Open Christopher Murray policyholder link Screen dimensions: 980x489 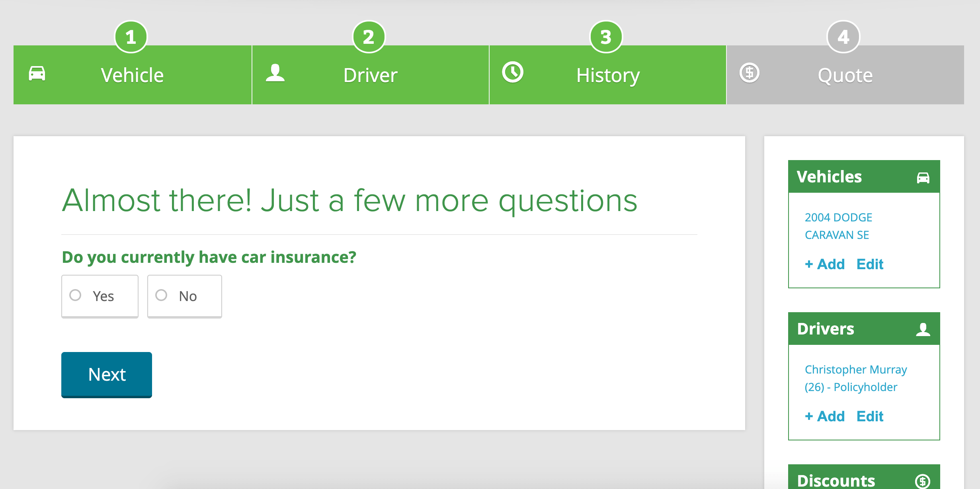[856, 378]
